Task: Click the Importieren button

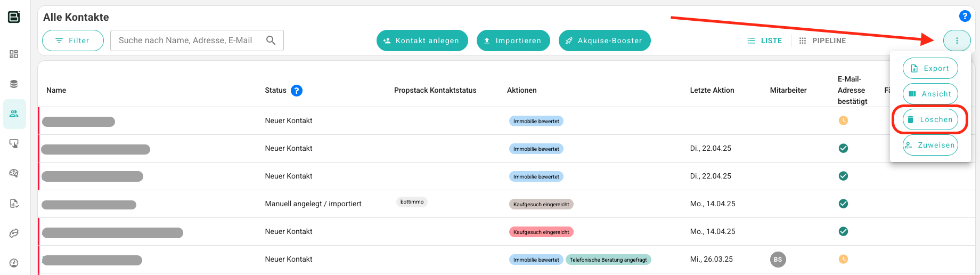Action: [513, 41]
